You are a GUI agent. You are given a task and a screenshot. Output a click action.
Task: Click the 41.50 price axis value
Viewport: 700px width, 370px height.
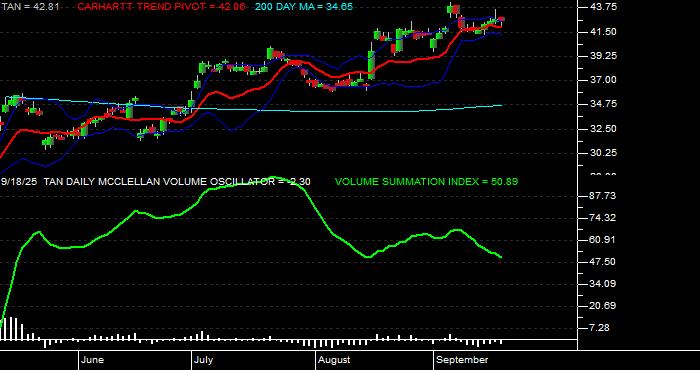604,32
